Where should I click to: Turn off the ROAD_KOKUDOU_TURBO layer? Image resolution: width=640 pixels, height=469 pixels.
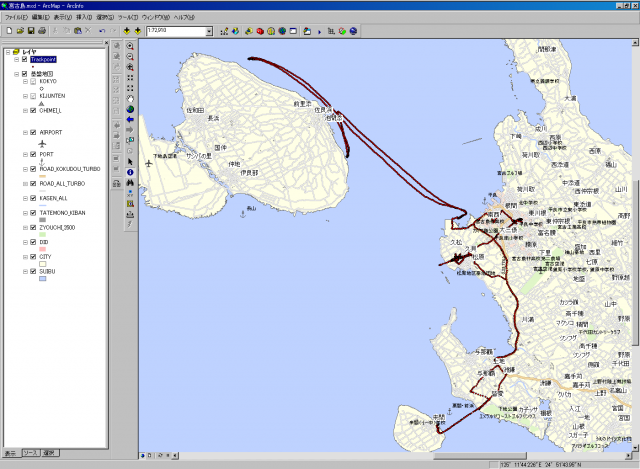tap(33, 169)
